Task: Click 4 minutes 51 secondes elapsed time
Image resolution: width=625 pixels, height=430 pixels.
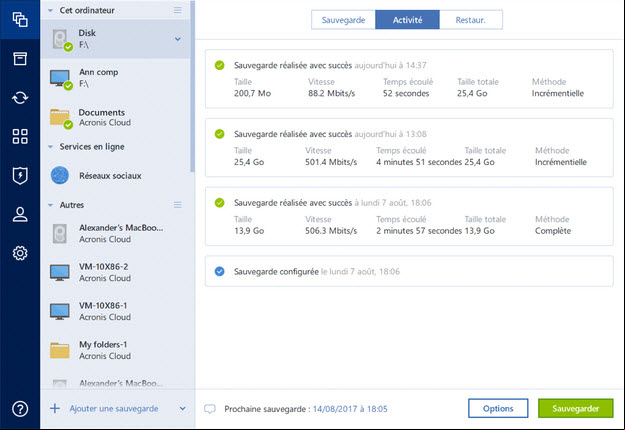Action: click(419, 162)
